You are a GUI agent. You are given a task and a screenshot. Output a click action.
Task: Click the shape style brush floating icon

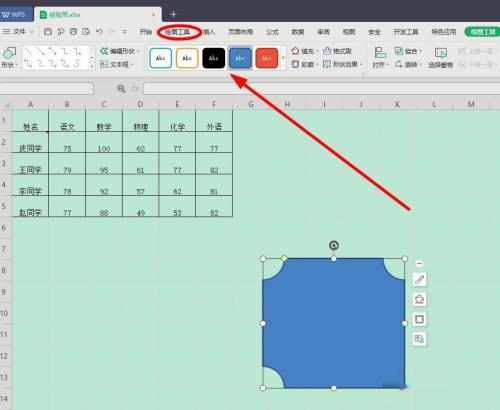419,279
